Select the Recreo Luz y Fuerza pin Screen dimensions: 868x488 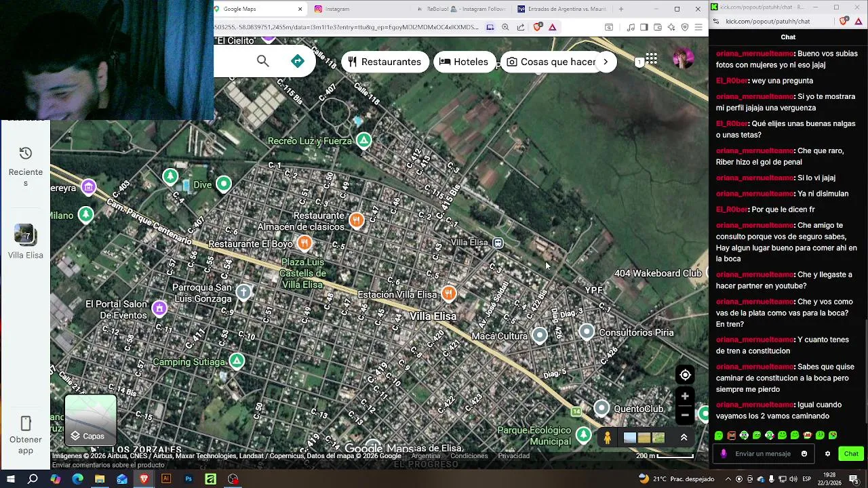[364, 140]
